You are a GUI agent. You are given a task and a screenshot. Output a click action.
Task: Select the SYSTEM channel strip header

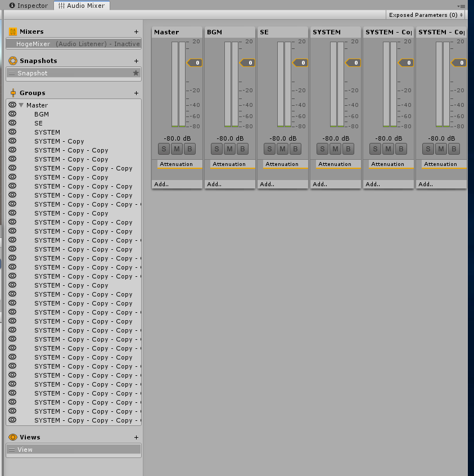(335, 32)
